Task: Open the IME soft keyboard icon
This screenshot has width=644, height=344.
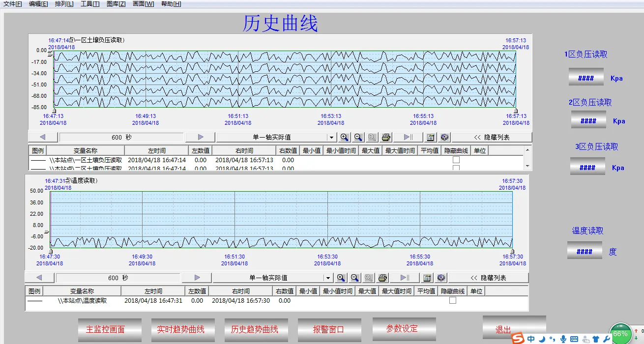Action: pyautogui.click(x=574, y=339)
